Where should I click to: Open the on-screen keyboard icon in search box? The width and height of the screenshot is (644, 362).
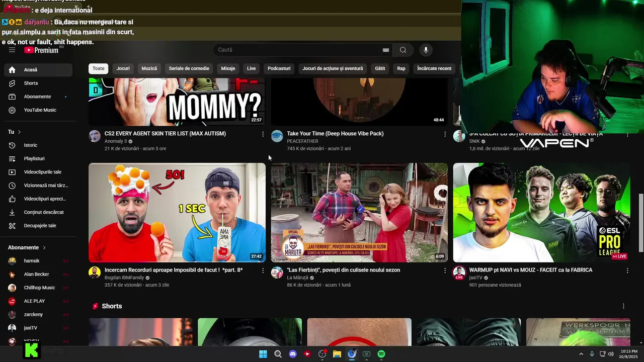[386, 50]
